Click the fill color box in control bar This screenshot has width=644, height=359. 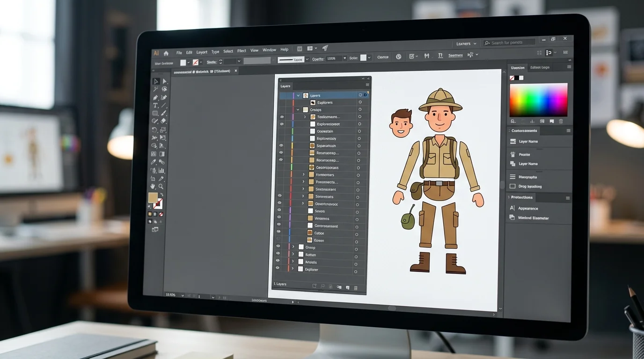tap(183, 63)
